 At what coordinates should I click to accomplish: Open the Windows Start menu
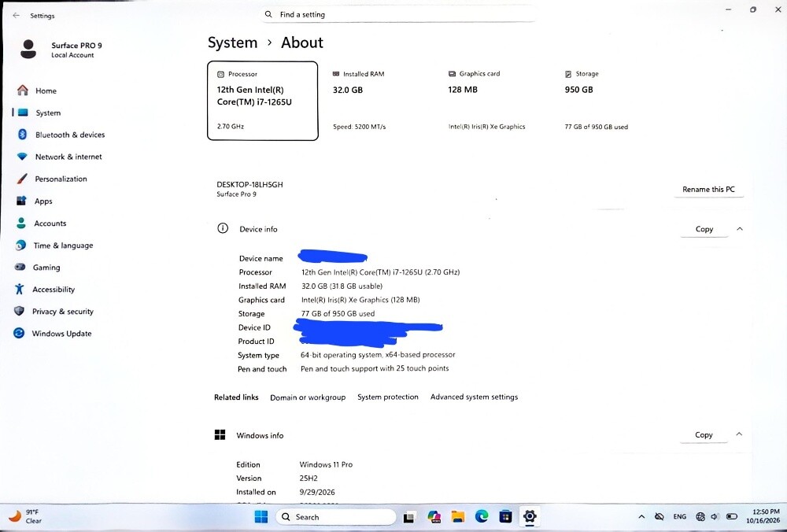pos(261,517)
